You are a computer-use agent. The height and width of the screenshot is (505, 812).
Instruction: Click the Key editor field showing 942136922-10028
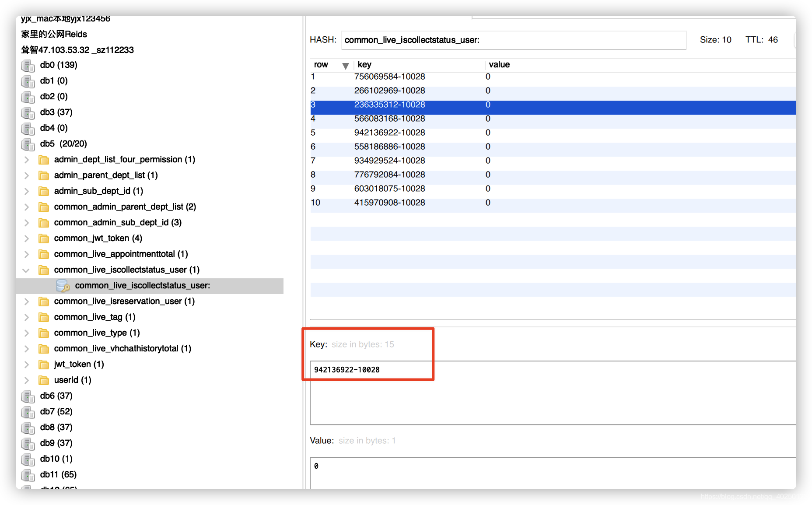pos(553,393)
